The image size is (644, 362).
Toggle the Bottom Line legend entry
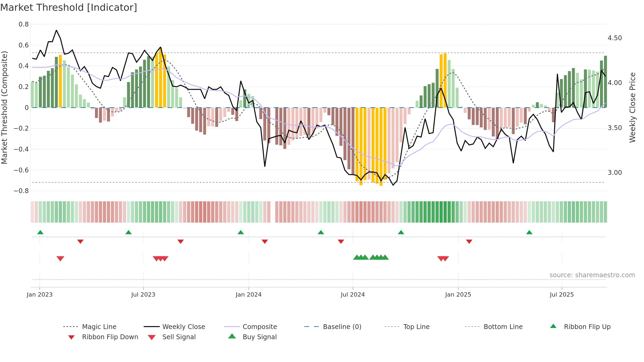click(x=494, y=327)
